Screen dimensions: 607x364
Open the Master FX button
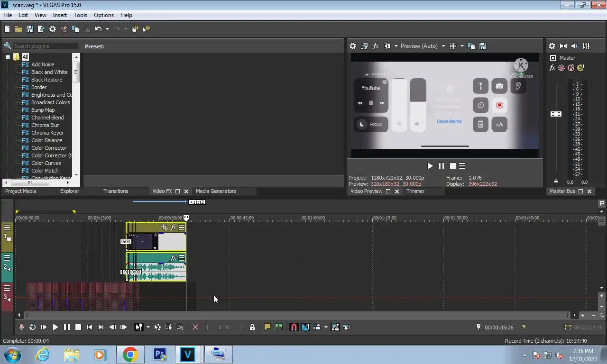[552, 68]
